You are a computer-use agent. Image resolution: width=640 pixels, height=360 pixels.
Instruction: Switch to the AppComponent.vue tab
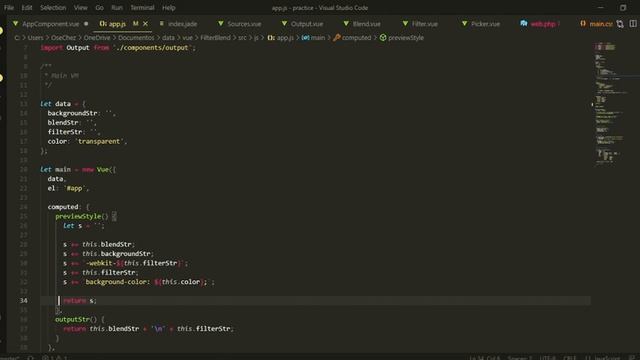tap(51, 24)
